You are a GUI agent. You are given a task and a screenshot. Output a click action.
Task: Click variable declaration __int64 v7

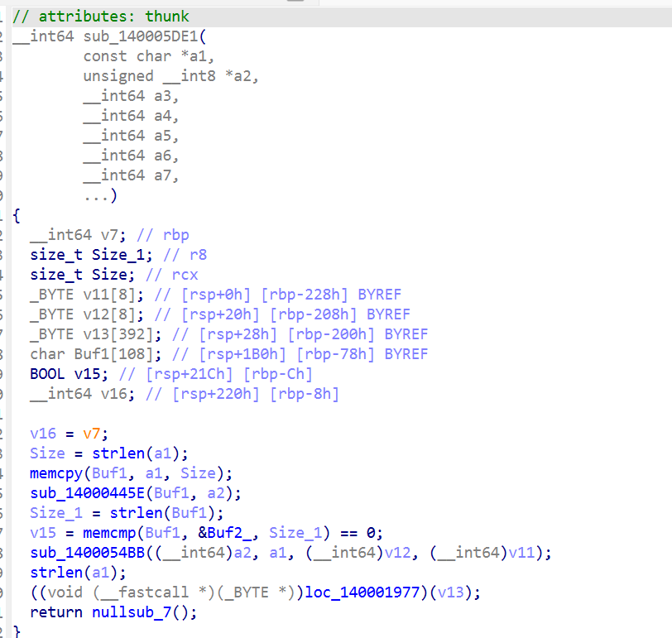point(78,235)
